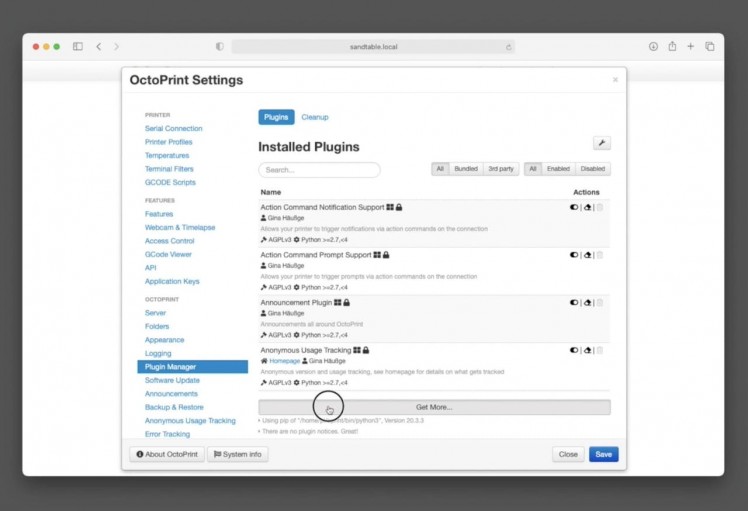Open Access Control settings
The width and height of the screenshot is (748, 511).
[169, 241]
